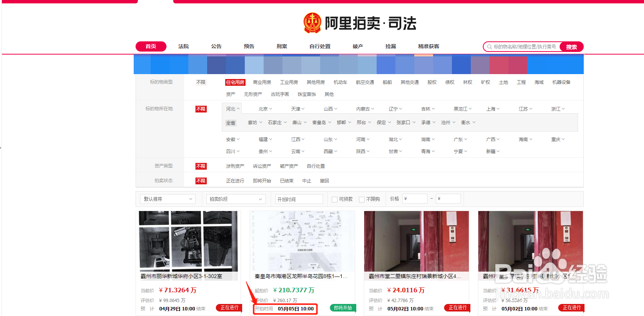
Task: Select 不限 for 拍卖状态
Action: (x=201, y=181)
